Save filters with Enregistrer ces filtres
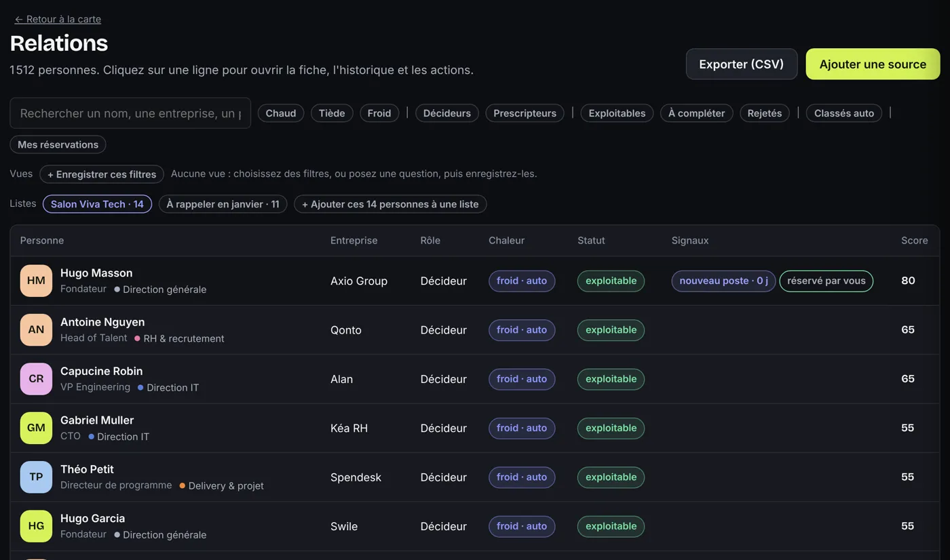This screenshot has width=950, height=560. pos(102,174)
